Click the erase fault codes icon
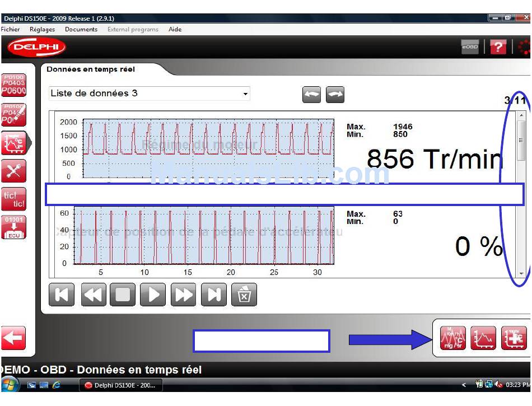Viewport: 532px width, 406px height. [x=13, y=114]
